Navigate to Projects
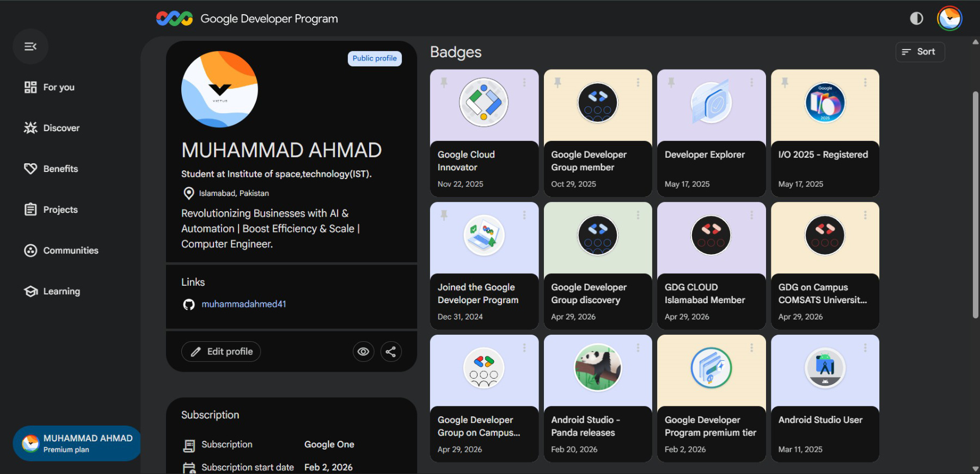 tap(51, 210)
